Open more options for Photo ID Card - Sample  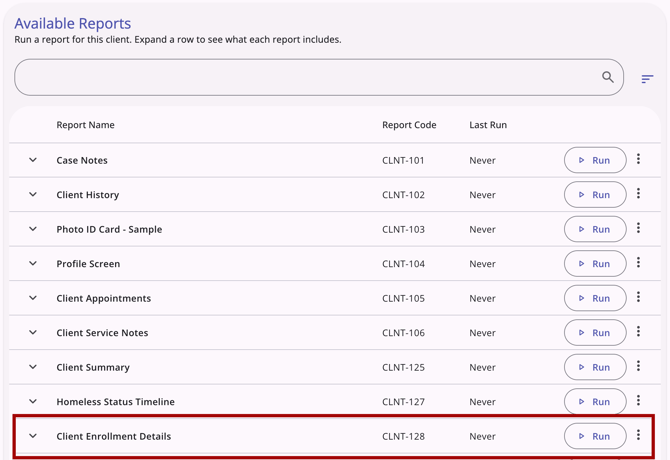[x=638, y=228]
